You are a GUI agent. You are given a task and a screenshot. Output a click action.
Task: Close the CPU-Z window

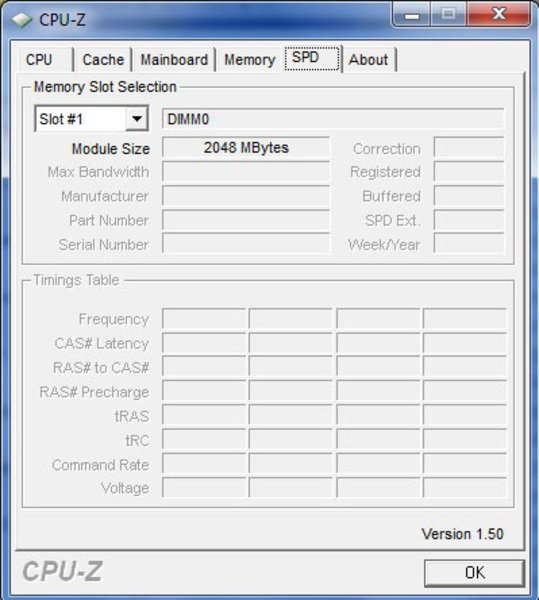[x=498, y=15]
